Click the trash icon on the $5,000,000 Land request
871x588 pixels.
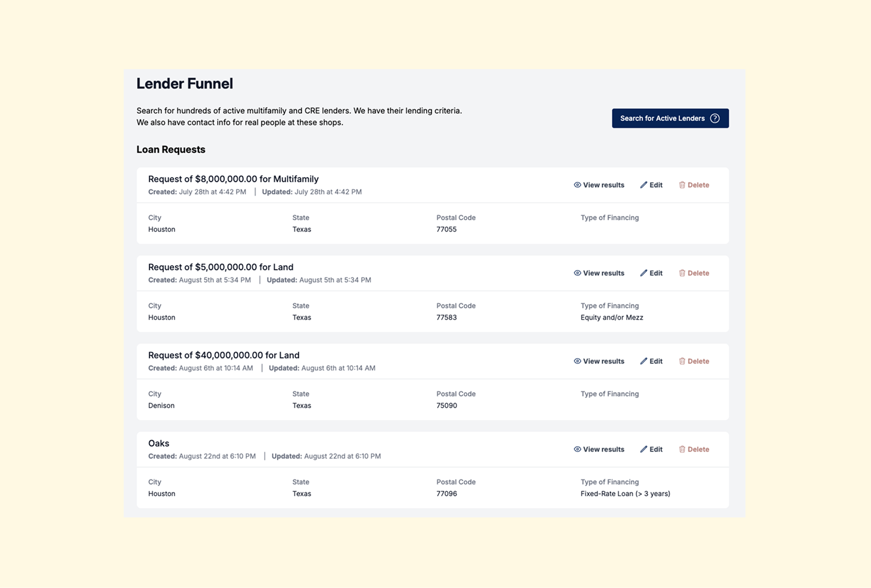tap(682, 273)
